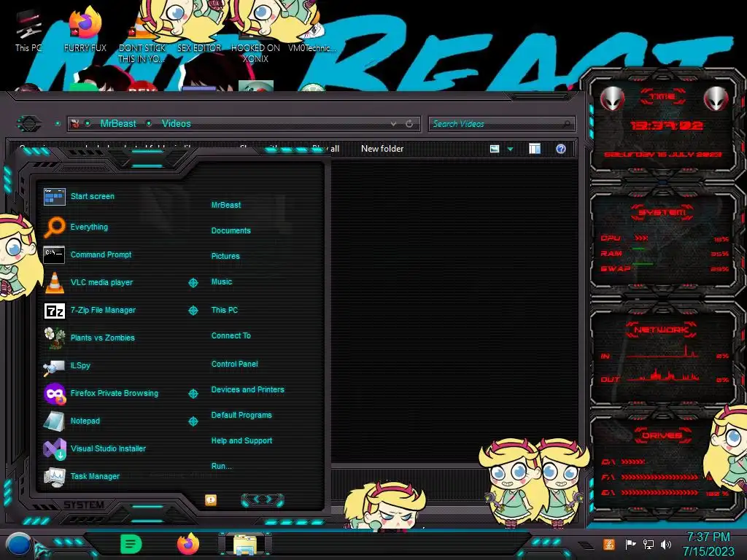This screenshot has width=747, height=560.
Task: Click Play all in Explorer toolbar
Action: 326,149
